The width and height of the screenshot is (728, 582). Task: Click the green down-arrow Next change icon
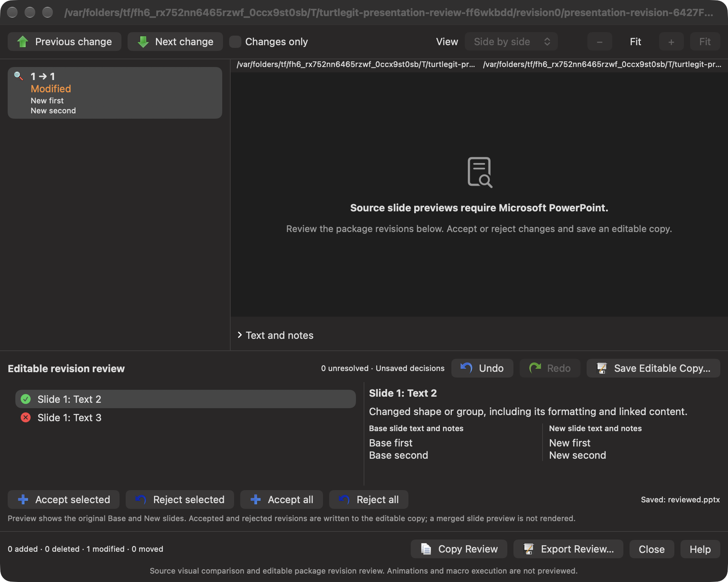[143, 42]
